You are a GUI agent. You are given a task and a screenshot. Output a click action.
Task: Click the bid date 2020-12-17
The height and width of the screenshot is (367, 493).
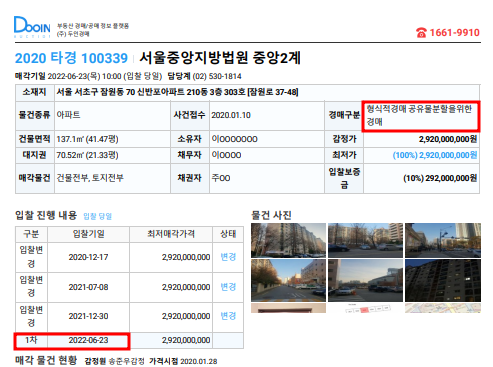click(88, 257)
